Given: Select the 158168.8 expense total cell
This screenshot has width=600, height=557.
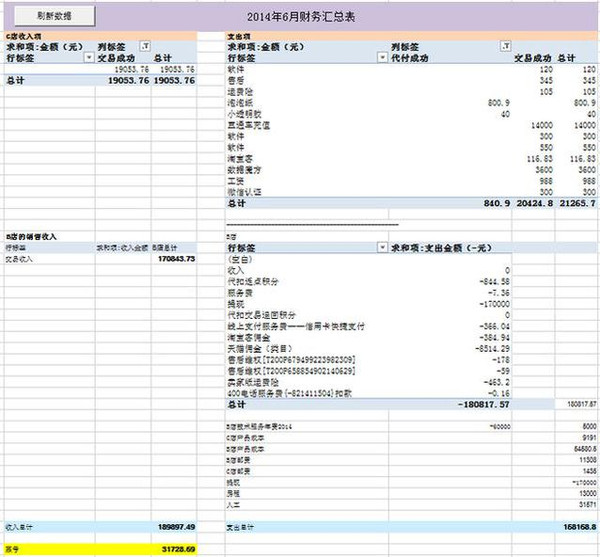Looking at the screenshot, I should point(580,527).
